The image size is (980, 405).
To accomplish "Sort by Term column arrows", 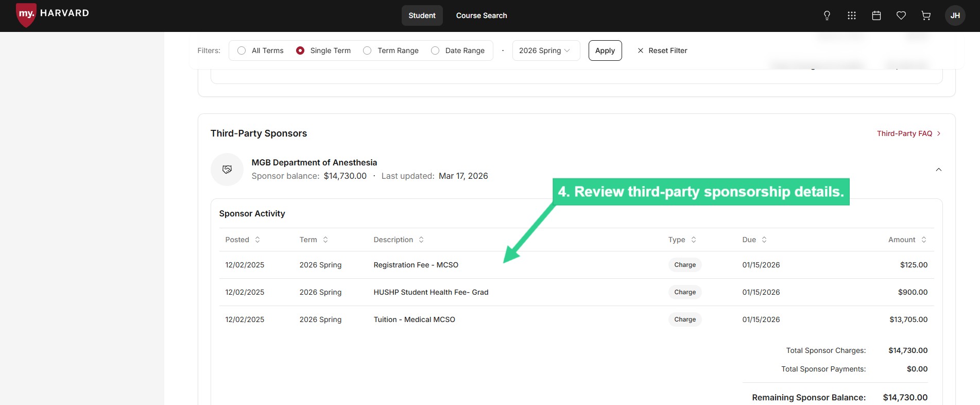I will tap(325, 240).
